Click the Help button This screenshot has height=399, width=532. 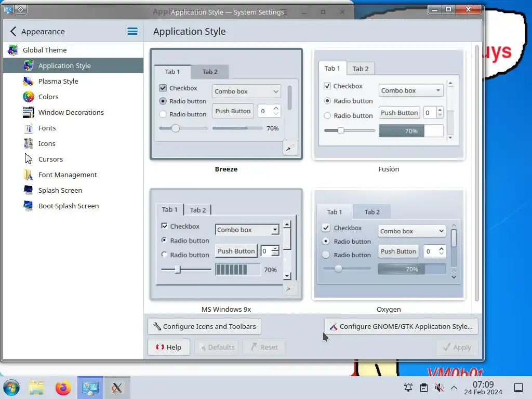(169, 347)
